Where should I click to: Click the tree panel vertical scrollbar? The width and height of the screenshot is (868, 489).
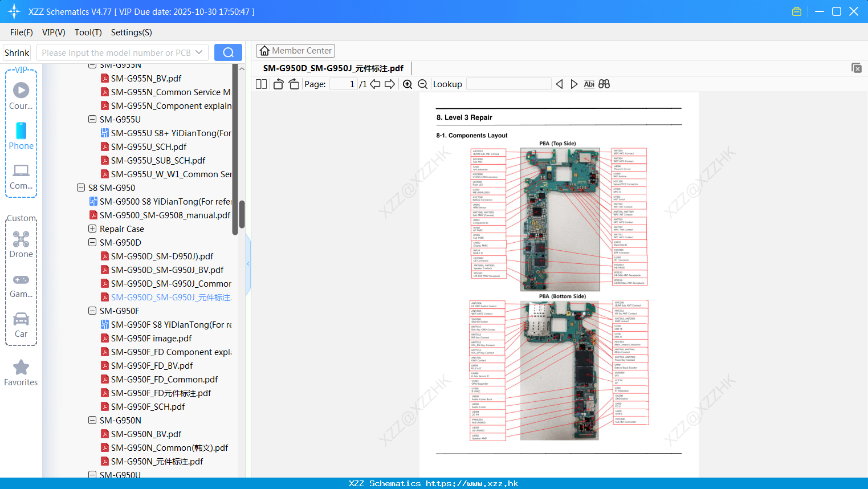coord(242,214)
